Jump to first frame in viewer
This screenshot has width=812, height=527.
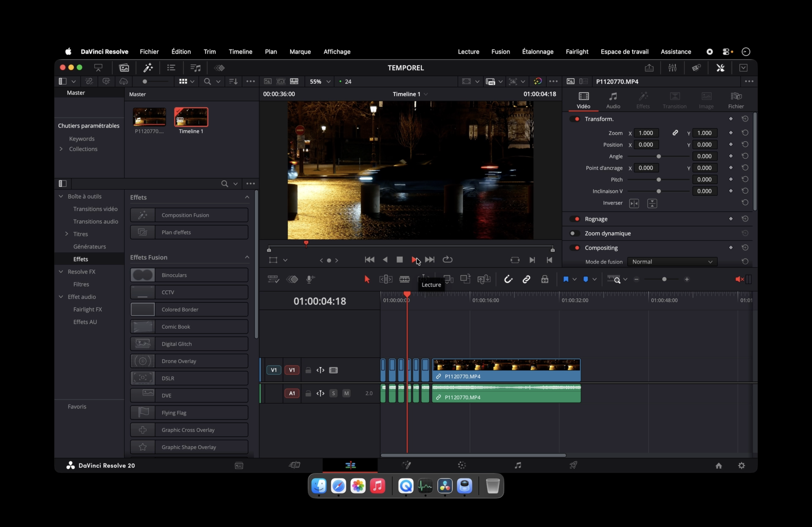tap(369, 260)
